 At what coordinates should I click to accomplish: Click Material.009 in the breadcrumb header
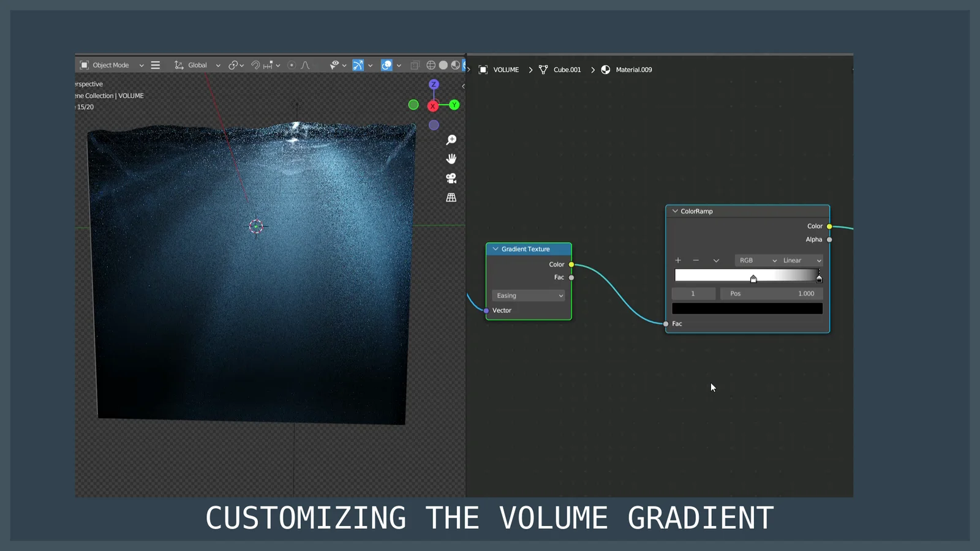pyautogui.click(x=633, y=70)
